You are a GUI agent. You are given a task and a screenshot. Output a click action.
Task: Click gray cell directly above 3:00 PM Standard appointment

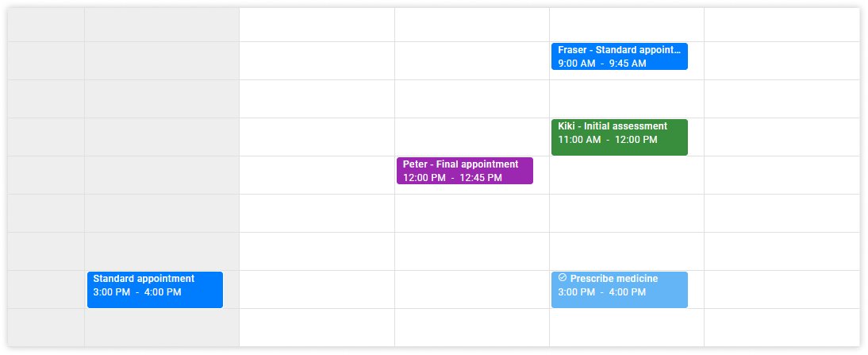(162, 251)
